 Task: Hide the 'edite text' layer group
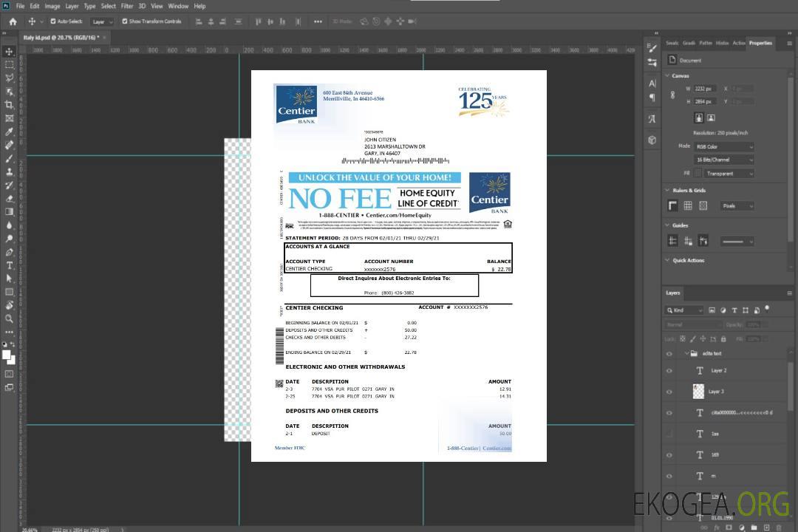(669, 354)
